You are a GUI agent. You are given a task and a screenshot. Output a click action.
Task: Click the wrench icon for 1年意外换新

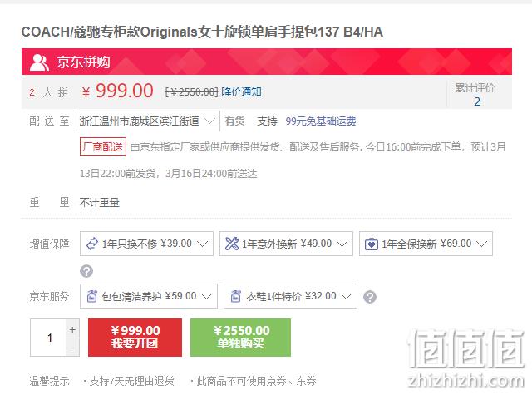tap(232, 244)
